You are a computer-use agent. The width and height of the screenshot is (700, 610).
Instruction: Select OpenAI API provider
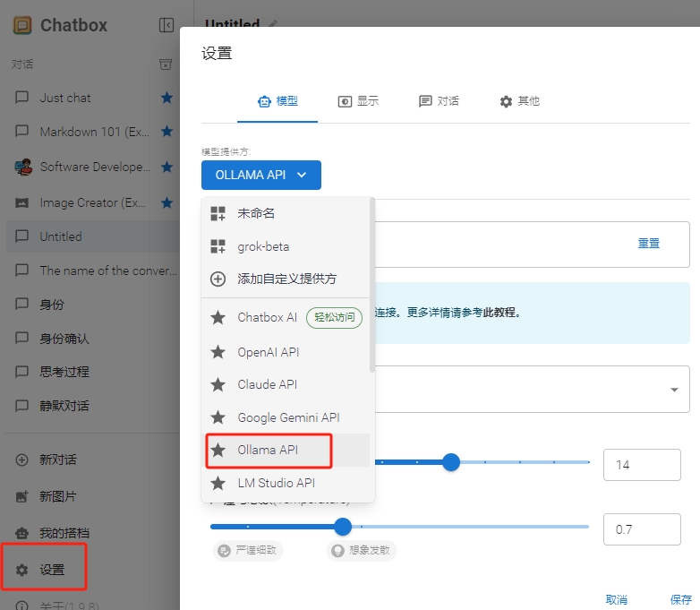click(286, 352)
